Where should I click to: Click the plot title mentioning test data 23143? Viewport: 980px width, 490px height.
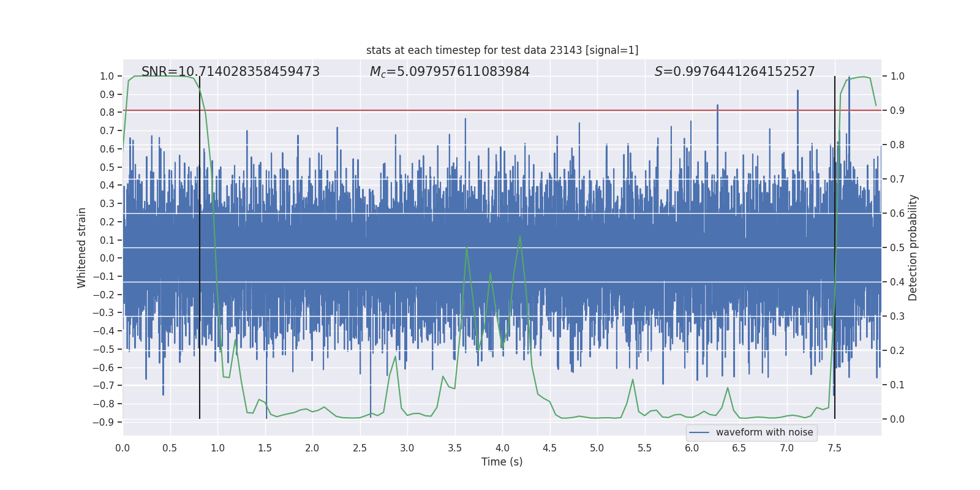coord(502,50)
